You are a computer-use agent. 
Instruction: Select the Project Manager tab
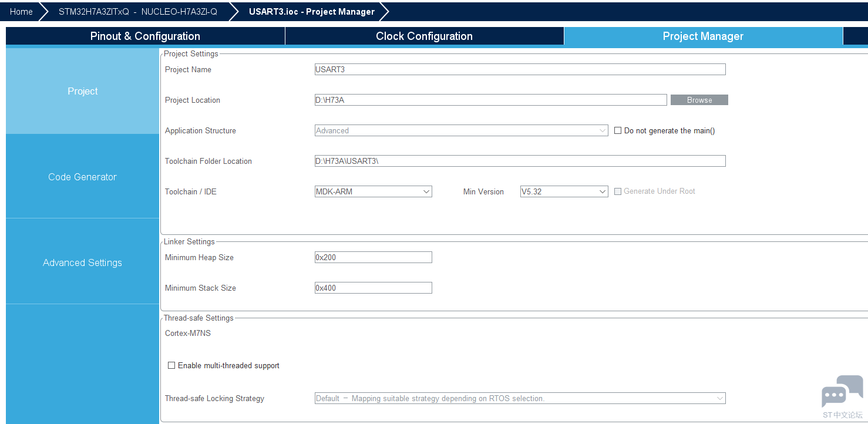(703, 36)
